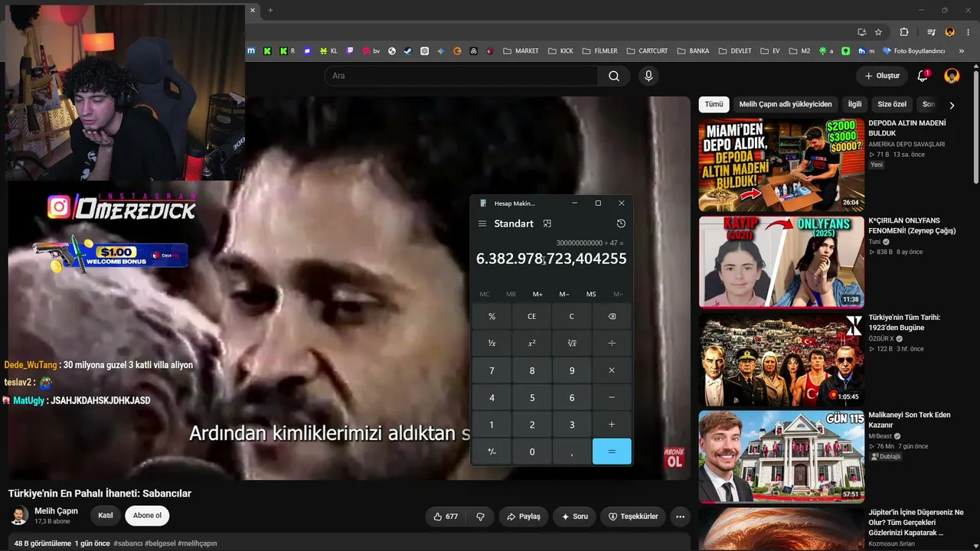Click the 'Paylaş' share button

pos(524,517)
